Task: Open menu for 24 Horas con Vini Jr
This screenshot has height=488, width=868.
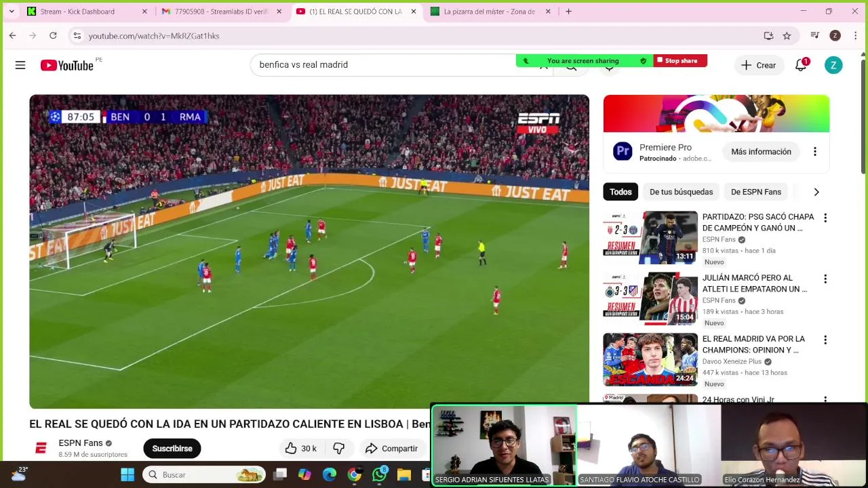Action: coord(825,401)
